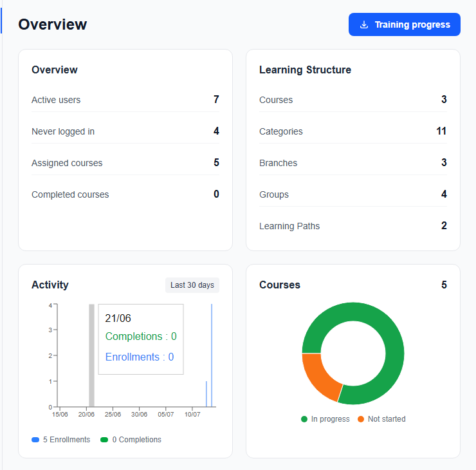The height and width of the screenshot is (470, 476).
Task: Click the 21/06 tooltip date
Action: click(118, 319)
